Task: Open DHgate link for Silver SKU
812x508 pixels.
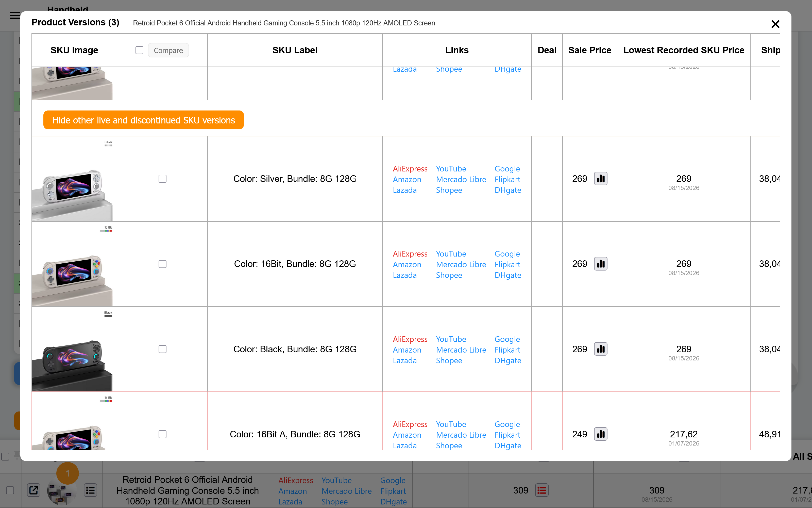Action: point(508,190)
